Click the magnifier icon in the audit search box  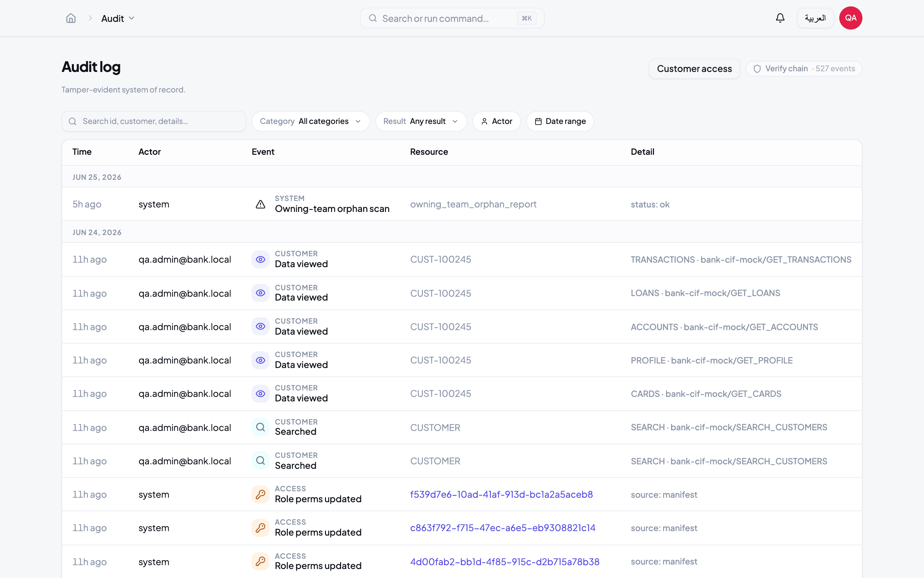(x=72, y=122)
